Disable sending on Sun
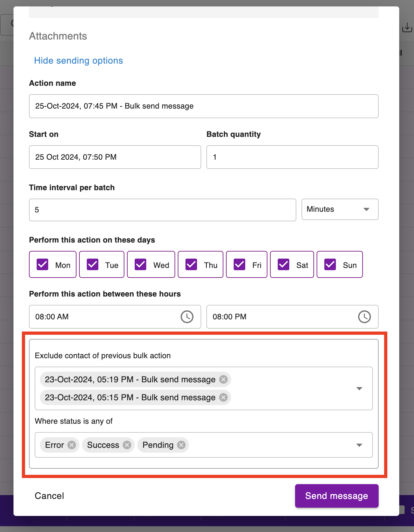The width and height of the screenshot is (414, 532). (330, 265)
